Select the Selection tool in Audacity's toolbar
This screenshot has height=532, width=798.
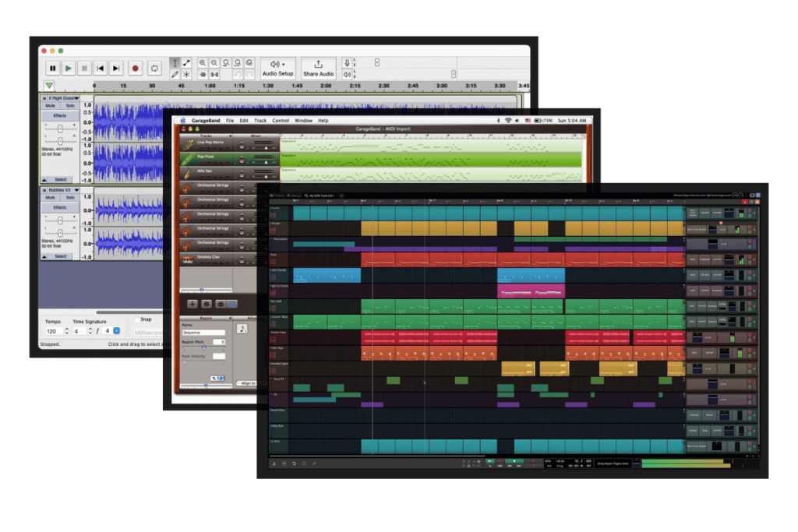coord(175,62)
